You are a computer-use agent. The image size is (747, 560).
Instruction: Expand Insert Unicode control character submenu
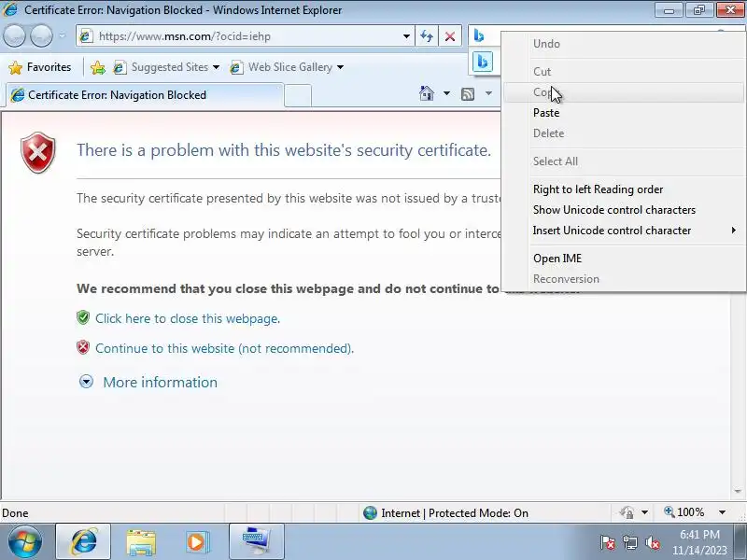(624, 231)
